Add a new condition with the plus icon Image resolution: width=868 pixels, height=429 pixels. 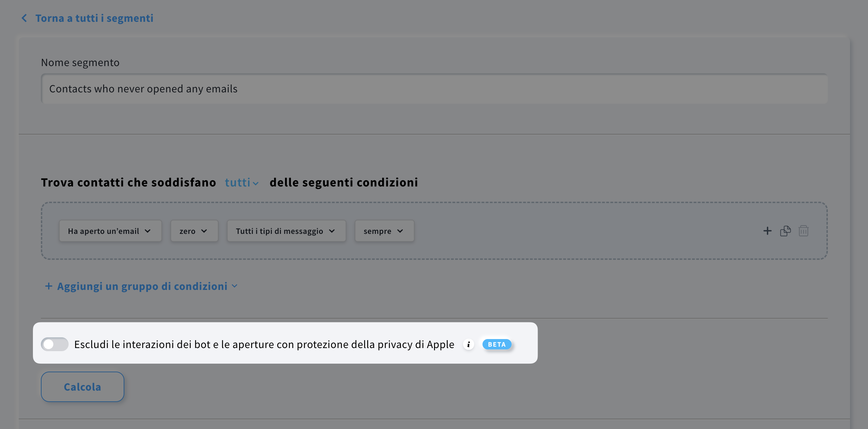click(768, 231)
